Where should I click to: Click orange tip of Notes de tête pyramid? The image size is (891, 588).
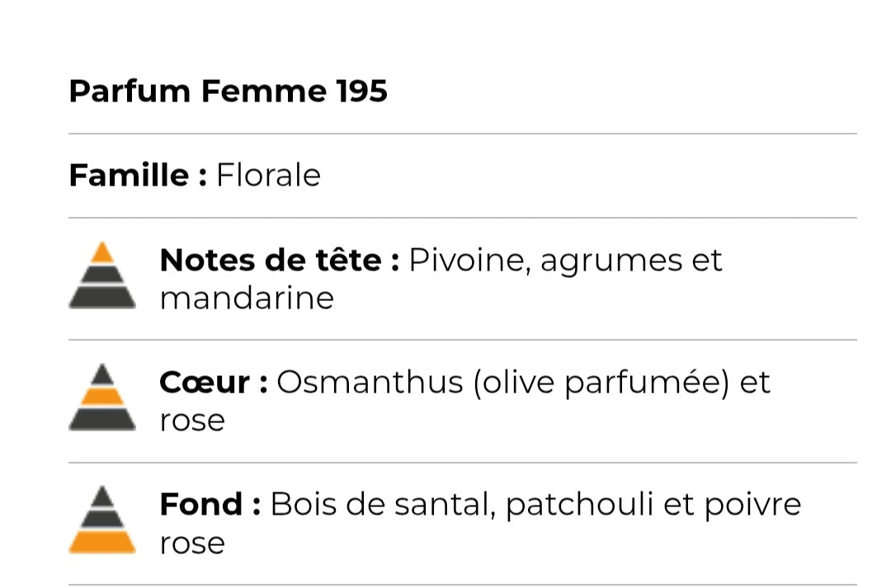(x=102, y=252)
